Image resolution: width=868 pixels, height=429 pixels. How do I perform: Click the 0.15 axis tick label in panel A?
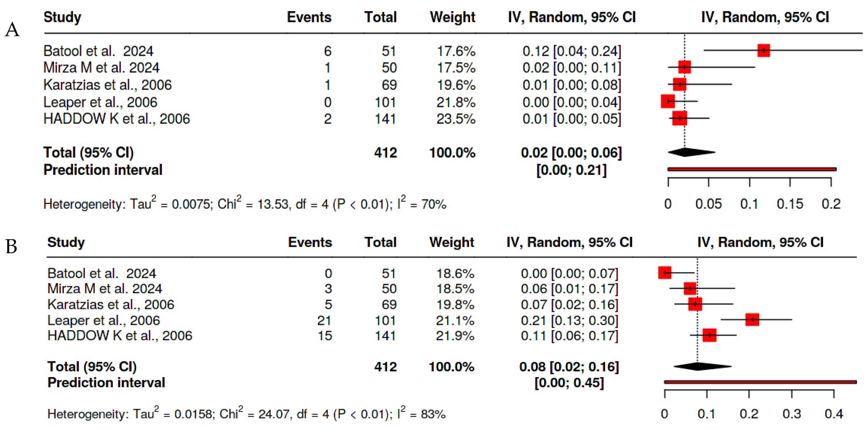point(790,204)
